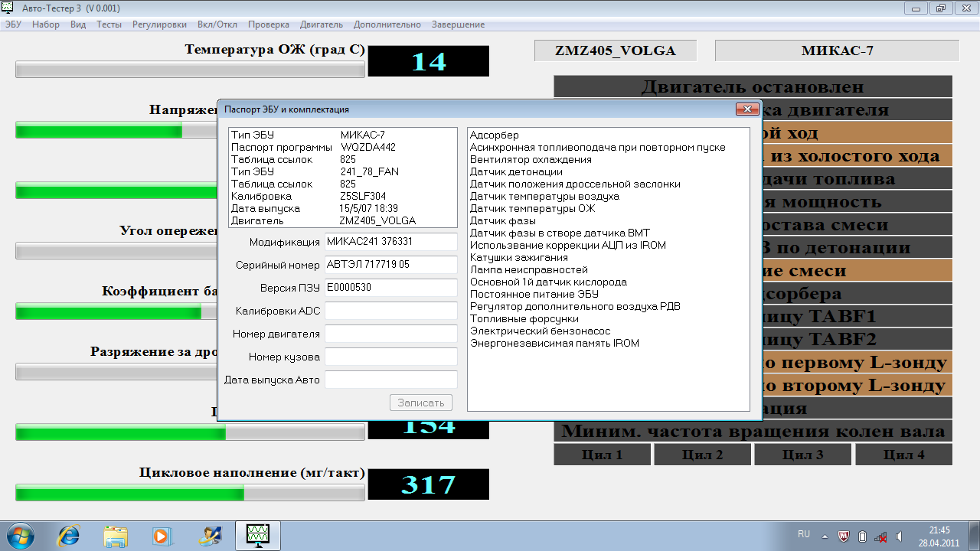Viewport: 980px width, 551px height.
Task: Open the Windows Start menu
Action: (x=20, y=535)
